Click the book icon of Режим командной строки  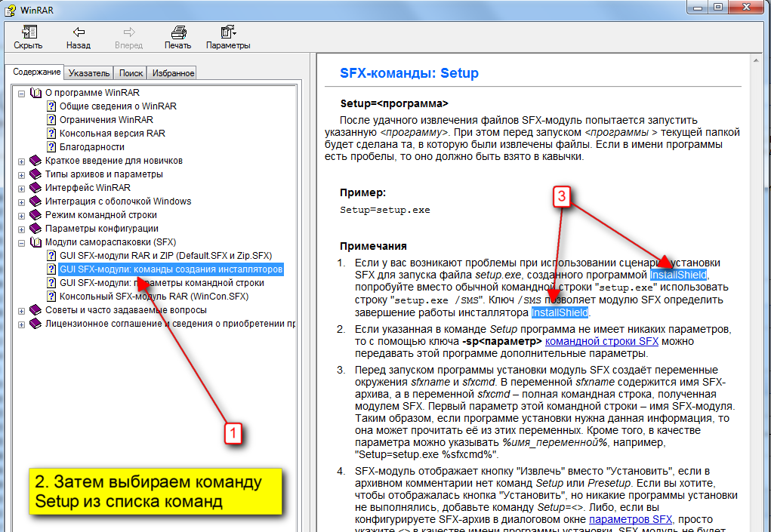pyautogui.click(x=35, y=214)
